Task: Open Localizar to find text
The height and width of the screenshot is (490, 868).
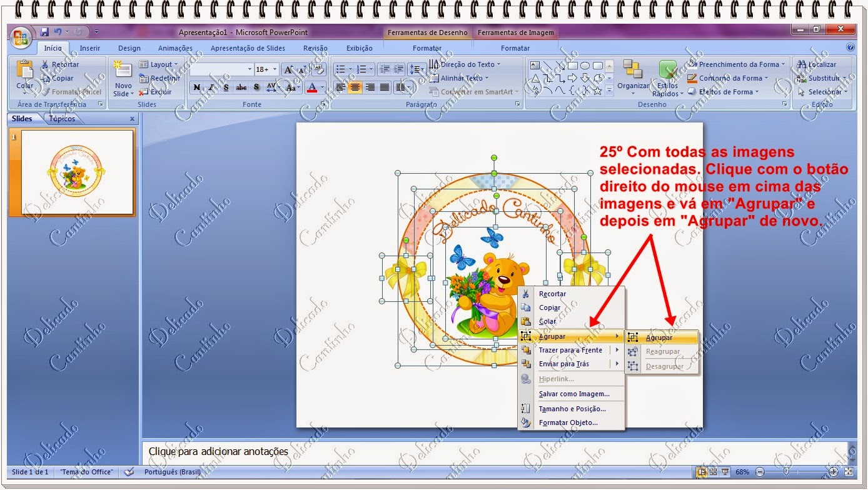Action: pyautogui.click(x=815, y=64)
